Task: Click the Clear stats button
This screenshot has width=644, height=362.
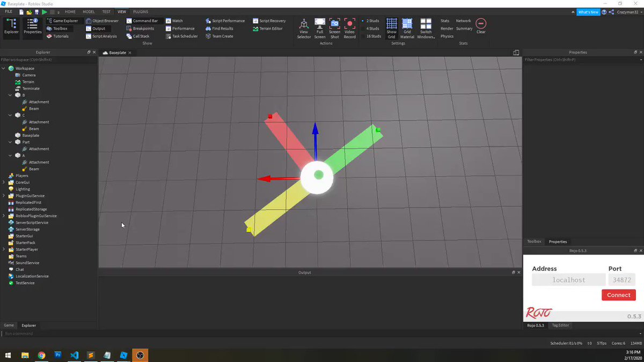Action: click(481, 26)
